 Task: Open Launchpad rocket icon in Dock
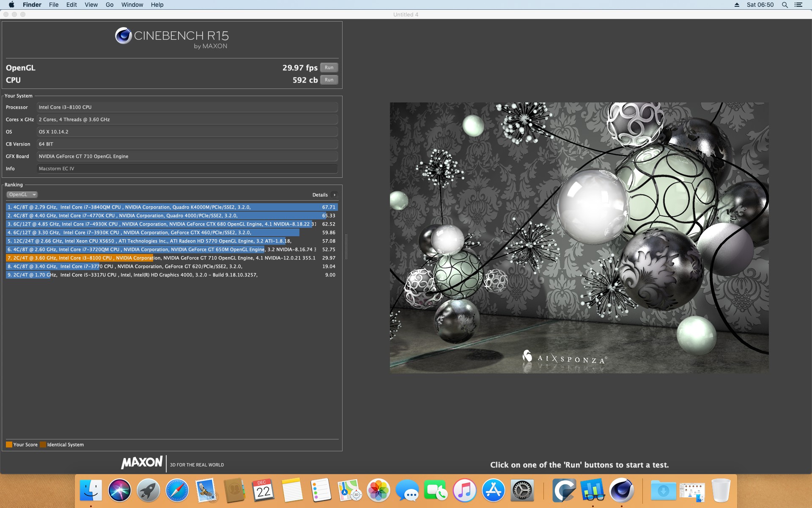click(148, 490)
